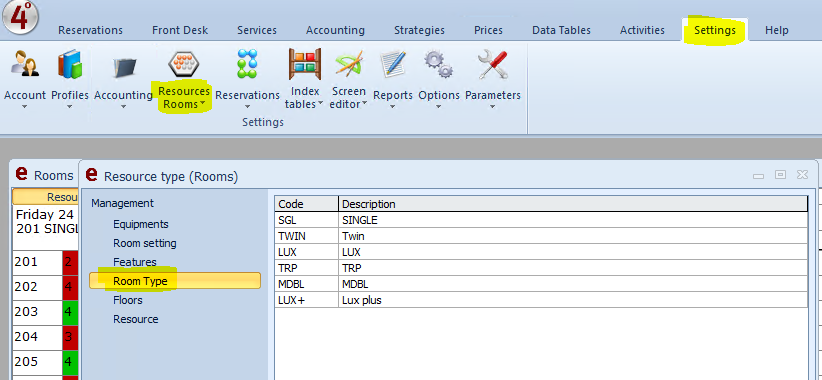Click green status cell of room 203
822x380 pixels.
tap(70, 312)
